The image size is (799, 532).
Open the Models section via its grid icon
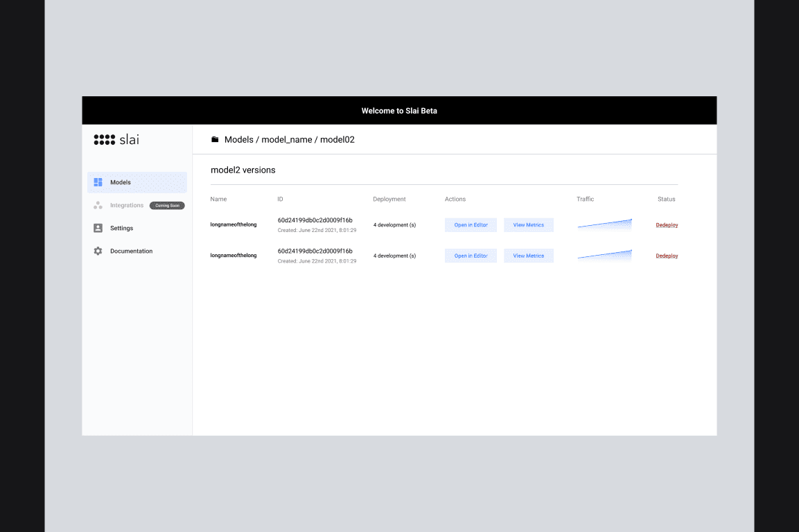click(98, 182)
